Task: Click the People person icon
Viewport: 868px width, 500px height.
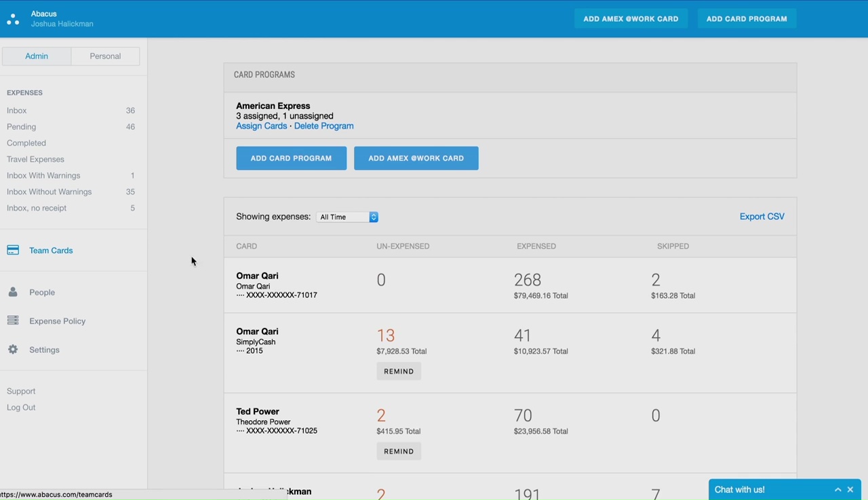Action: pos(13,292)
